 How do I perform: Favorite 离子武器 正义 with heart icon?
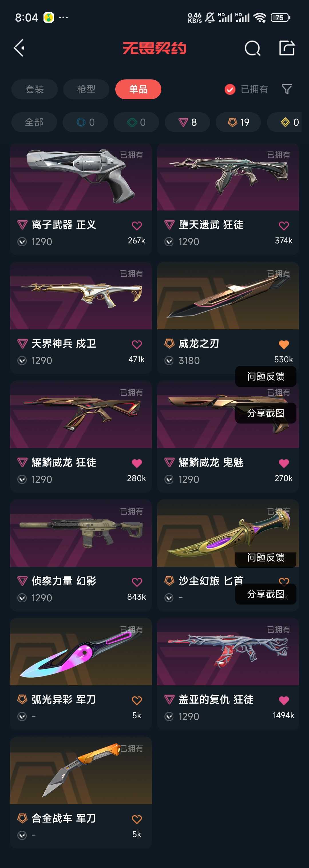(x=137, y=225)
